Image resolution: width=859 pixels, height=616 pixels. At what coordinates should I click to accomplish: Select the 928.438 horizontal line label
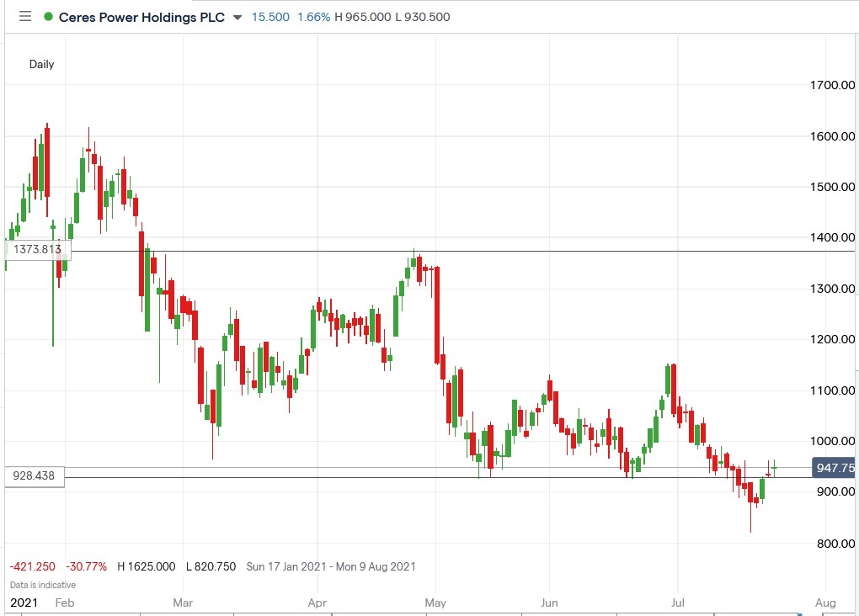point(34,475)
